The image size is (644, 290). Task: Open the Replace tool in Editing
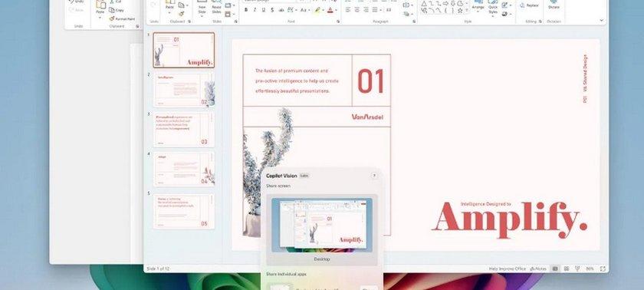[529, 5]
